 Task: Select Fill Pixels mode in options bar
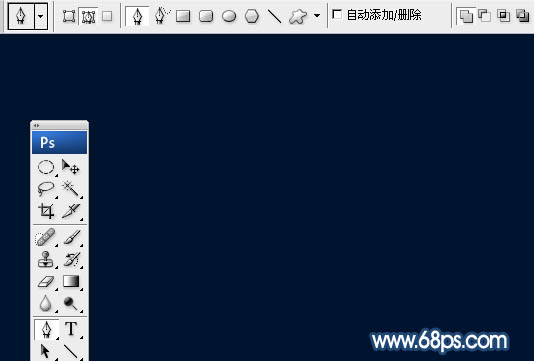(107, 16)
